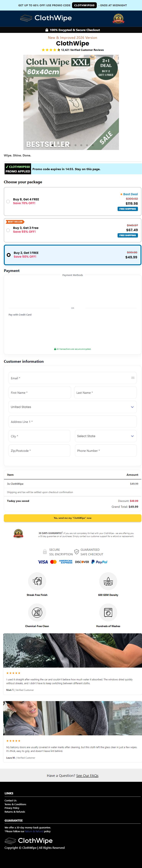Click the ClothWipe header logo icon
Viewport: 142px width, 868px height.
[26, 18]
